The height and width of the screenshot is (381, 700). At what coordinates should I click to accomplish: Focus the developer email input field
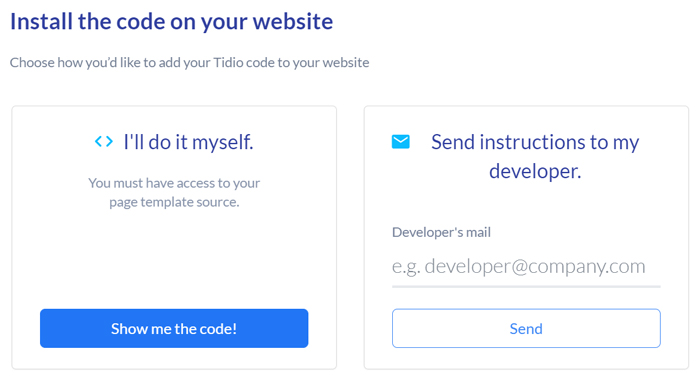pyautogui.click(x=526, y=266)
